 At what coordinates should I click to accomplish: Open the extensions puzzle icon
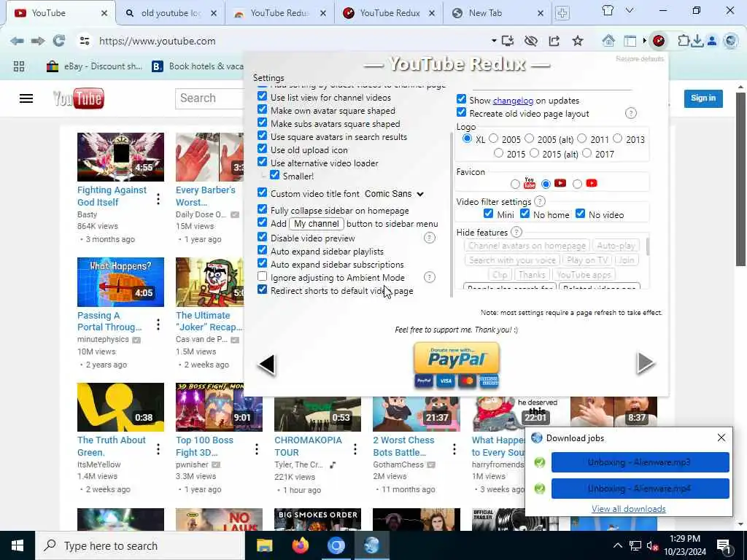pyautogui.click(x=683, y=41)
